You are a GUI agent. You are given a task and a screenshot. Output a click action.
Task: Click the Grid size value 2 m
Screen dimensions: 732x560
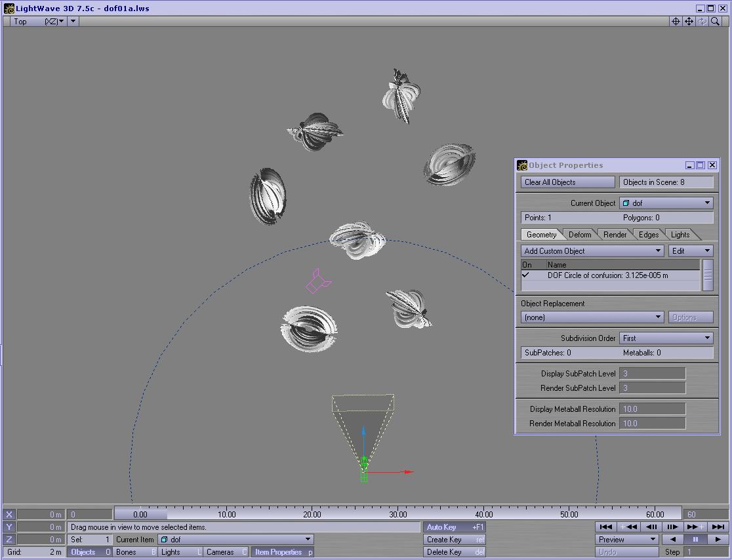(x=55, y=552)
